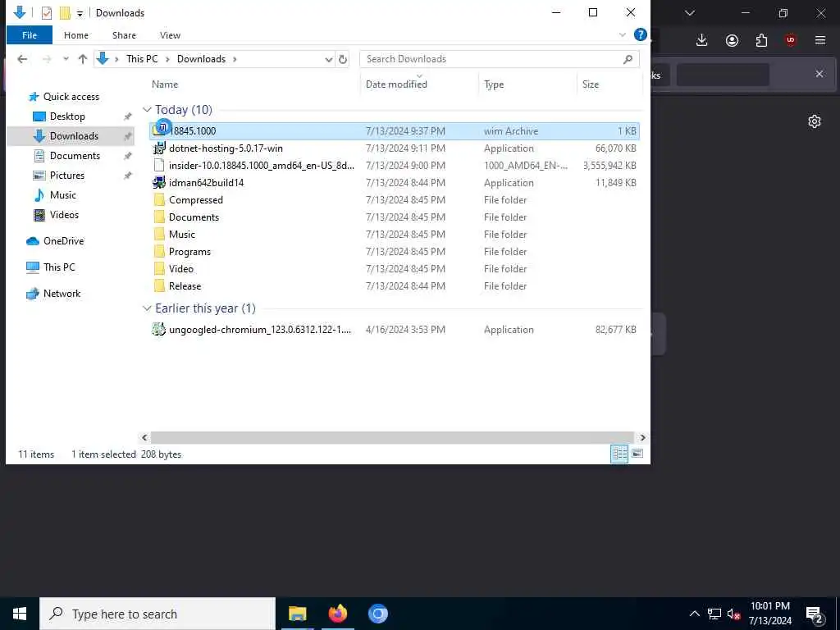Switch to Details view layout

(619, 454)
